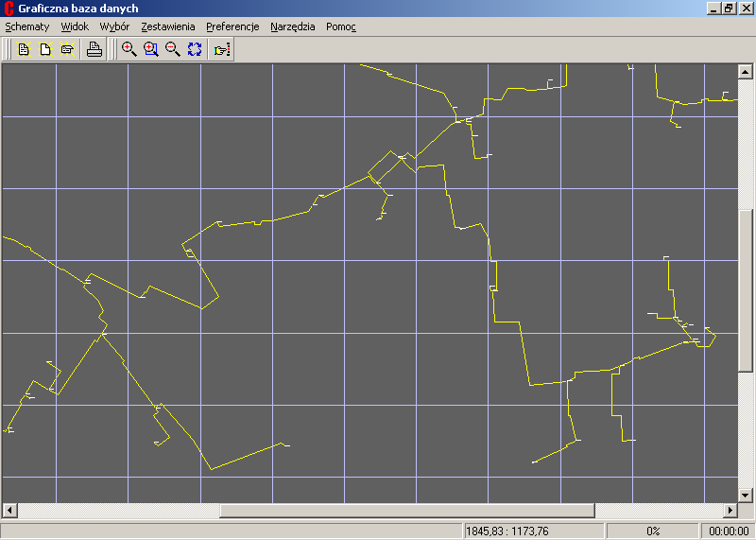Select the zoom-to-window magnifier tool
This screenshot has height=540, width=756.
point(151,50)
